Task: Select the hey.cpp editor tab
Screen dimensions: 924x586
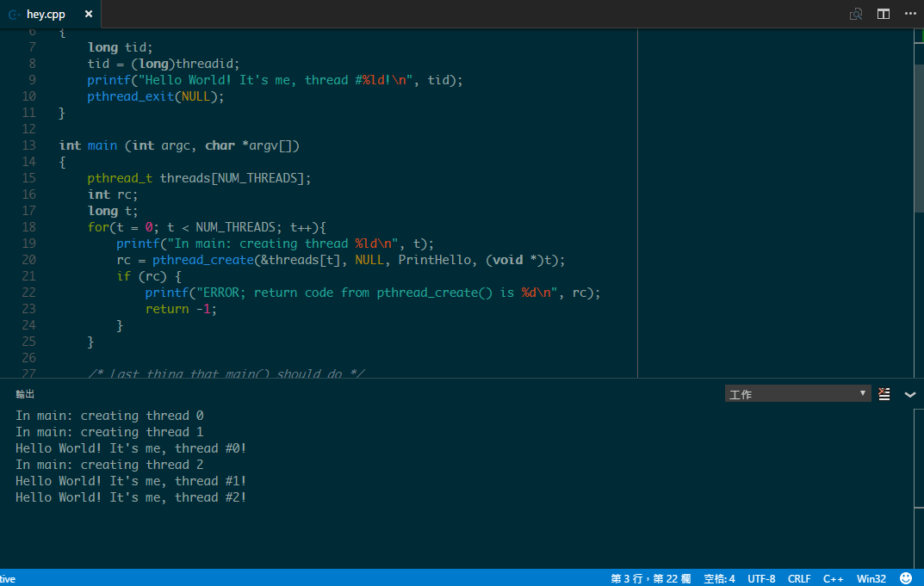Action: pyautogui.click(x=43, y=14)
